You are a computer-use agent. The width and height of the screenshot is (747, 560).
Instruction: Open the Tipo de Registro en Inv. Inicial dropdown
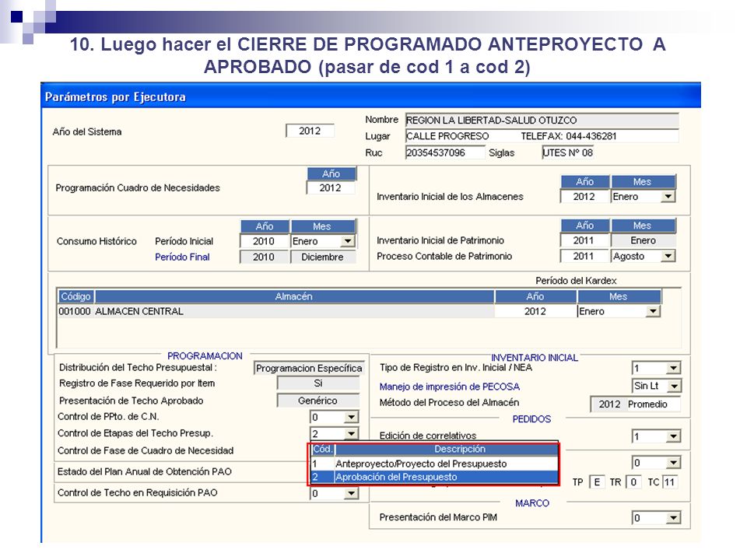pos(673,368)
